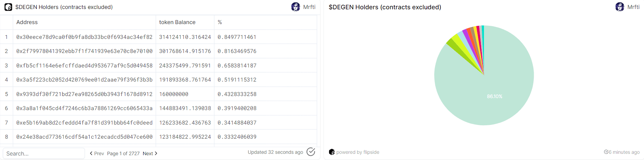Click the Mrfti username above the table
The width and height of the screenshot is (644, 160).
(309, 7)
